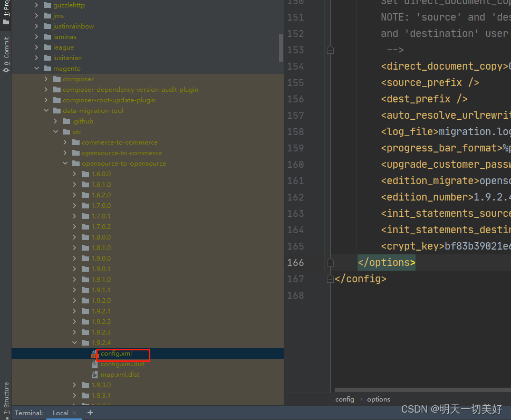Click the config.xml.dist file icon
511x420 pixels.
(x=95, y=364)
